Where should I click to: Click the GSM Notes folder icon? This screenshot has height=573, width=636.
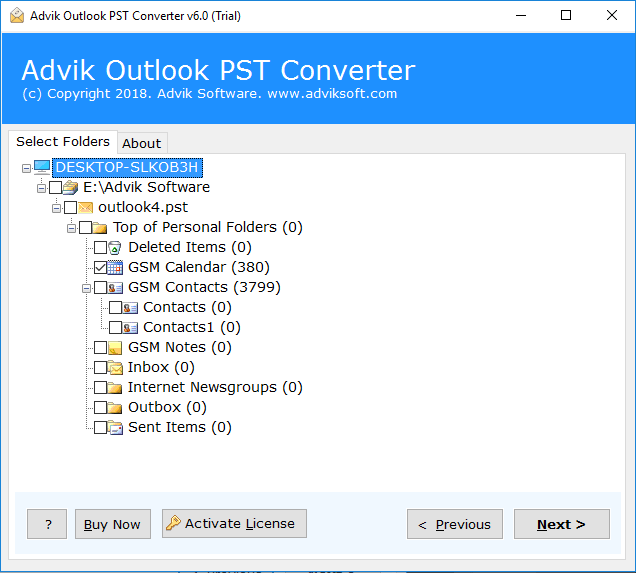pyautogui.click(x=115, y=347)
